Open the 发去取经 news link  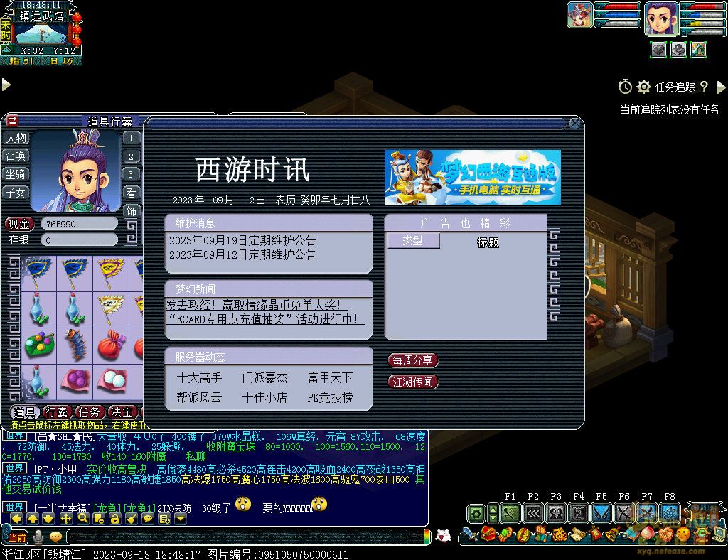point(256,304)
